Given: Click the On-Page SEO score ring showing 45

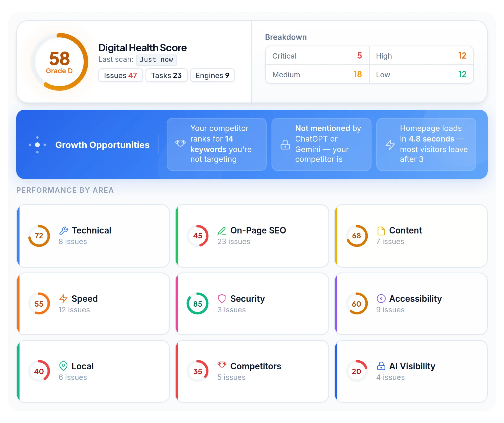Looking at the screenshot, I should pos(198,236).
